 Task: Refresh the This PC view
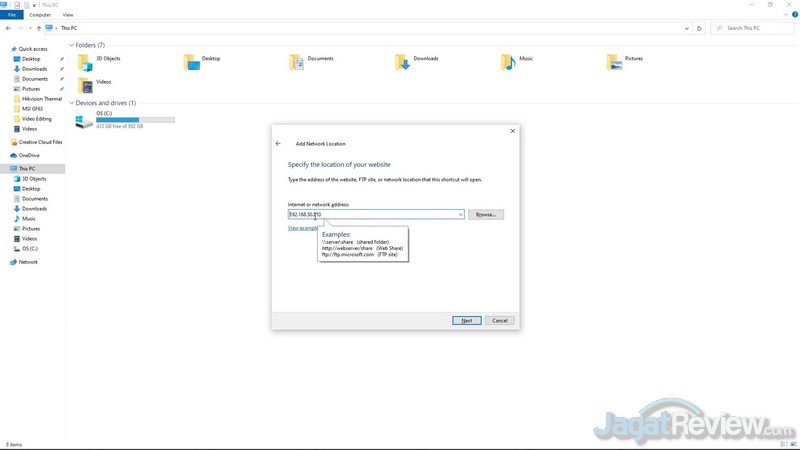pos(699,28)
